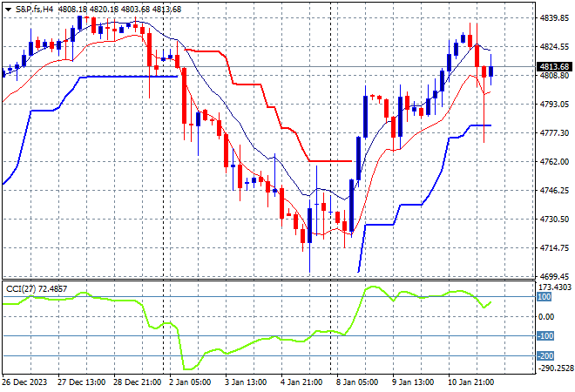Click the CCI -200 level axis label
This screenshot has height=392, width=575.
(x=545, y=356)
